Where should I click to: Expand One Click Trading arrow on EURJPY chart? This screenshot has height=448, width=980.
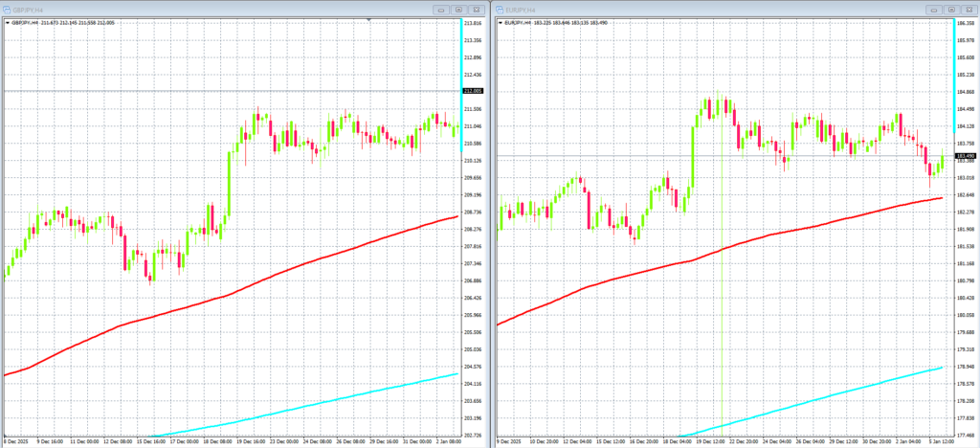click(499, 21)
